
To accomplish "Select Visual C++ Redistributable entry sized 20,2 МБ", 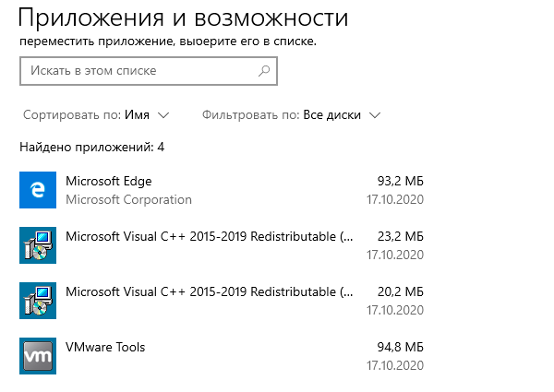I will coord(209,291).
